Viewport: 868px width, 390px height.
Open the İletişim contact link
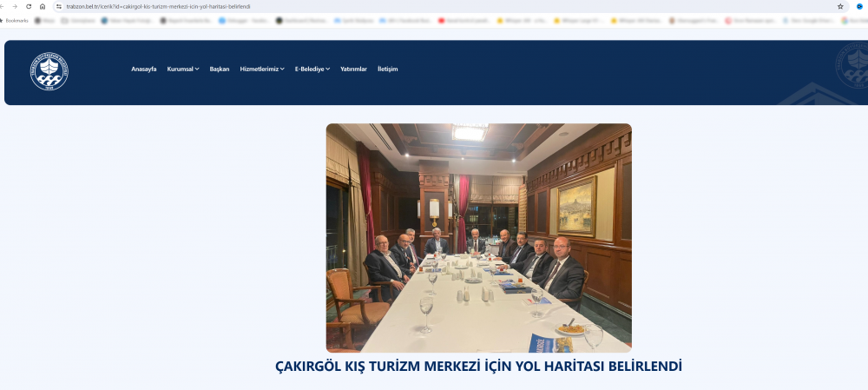[387, 69]
